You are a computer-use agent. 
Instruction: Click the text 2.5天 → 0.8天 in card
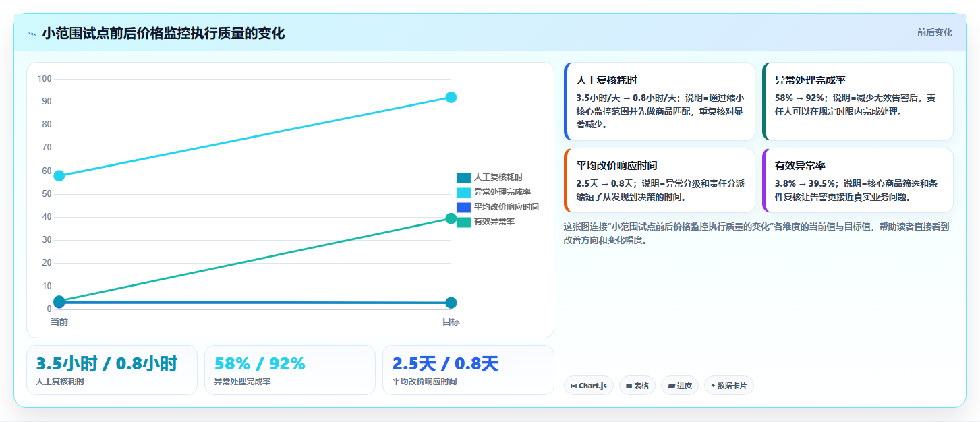coord(605,183)
